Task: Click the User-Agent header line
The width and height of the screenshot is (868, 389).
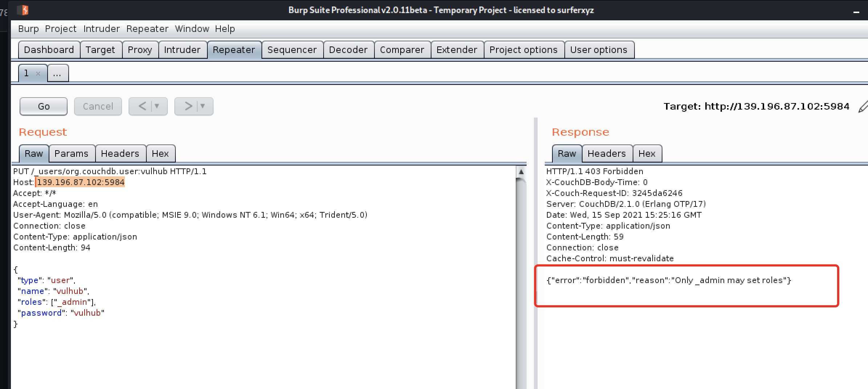Action: point(190,215)
